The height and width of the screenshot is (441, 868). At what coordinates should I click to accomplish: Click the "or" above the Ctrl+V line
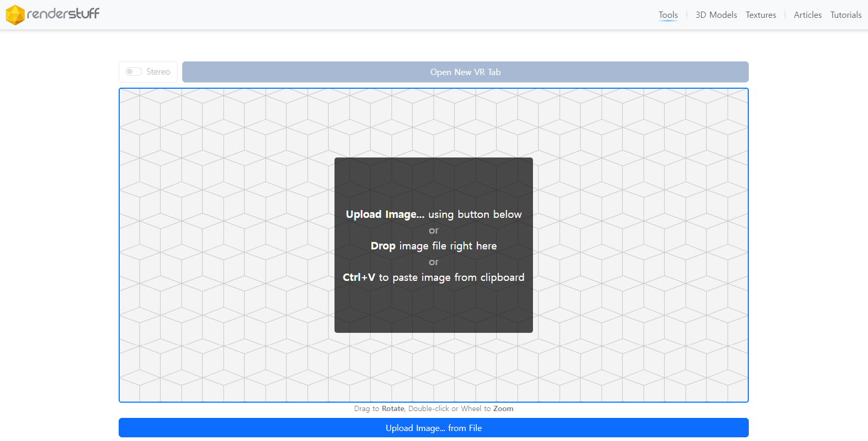point(433,262)
